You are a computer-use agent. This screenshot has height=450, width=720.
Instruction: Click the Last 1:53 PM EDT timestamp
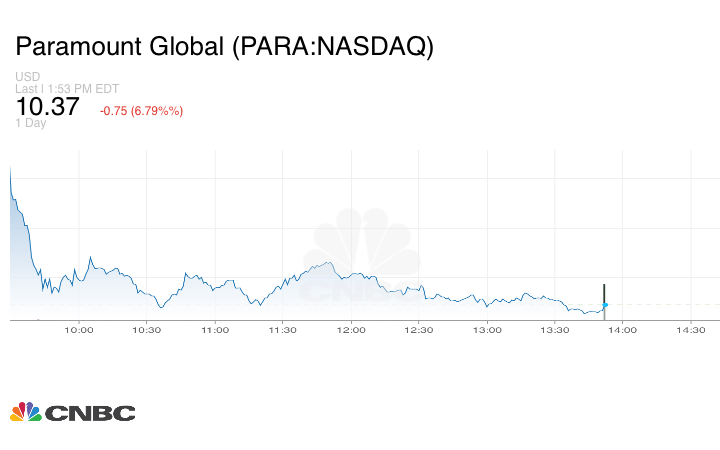(67, 88)
